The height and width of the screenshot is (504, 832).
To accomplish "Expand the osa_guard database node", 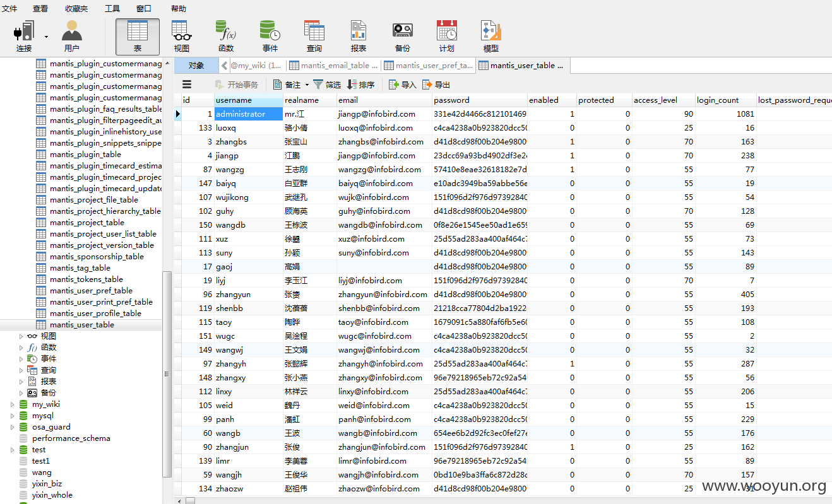I will point(12,427).
